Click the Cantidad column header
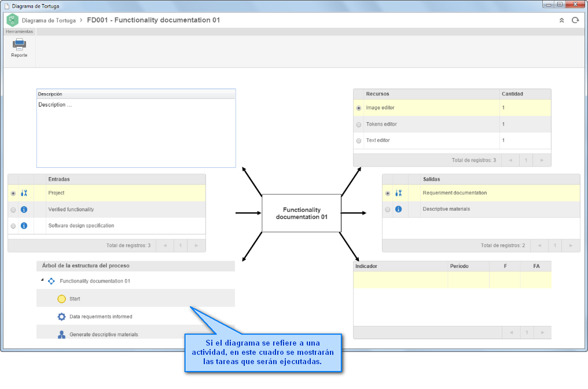 pyautogui.click(x=525, y=94)
